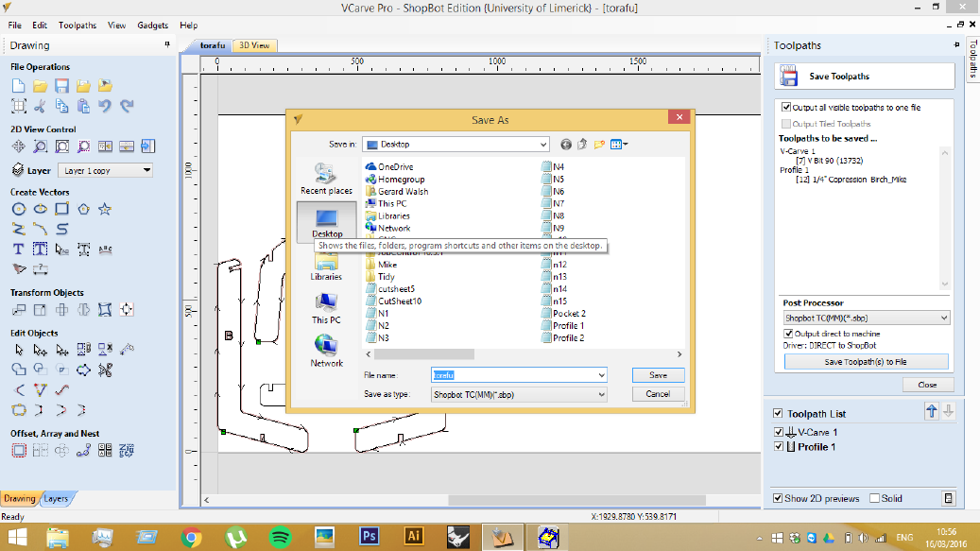Select the Pan view tool
The height and width of the screenshot is (551, 980).
tap(18, 146)
